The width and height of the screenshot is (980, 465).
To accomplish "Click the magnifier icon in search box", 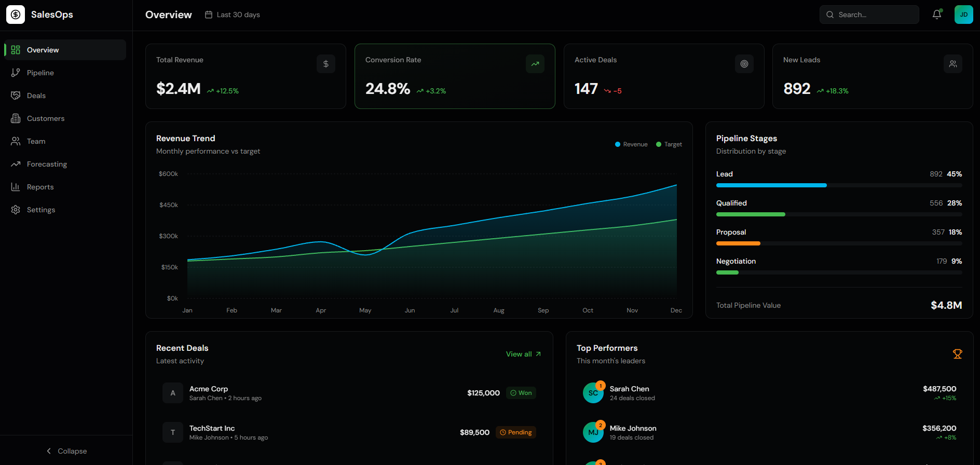I will point(830,15).
